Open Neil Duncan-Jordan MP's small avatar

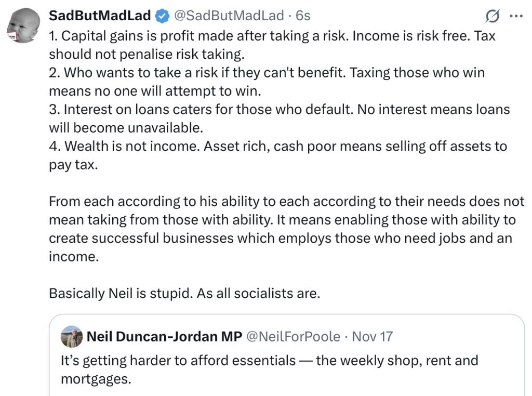(72, 337)
